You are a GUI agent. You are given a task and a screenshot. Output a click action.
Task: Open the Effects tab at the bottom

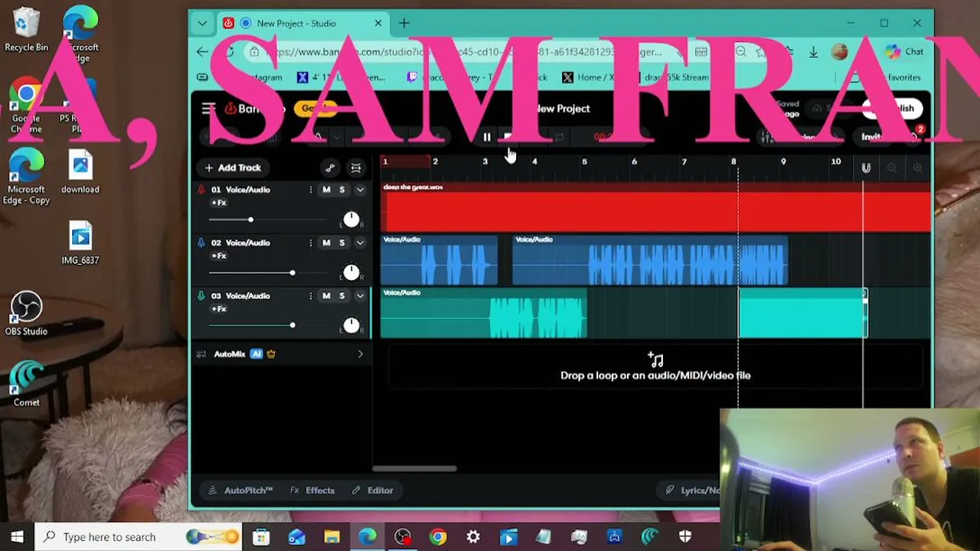312,491
